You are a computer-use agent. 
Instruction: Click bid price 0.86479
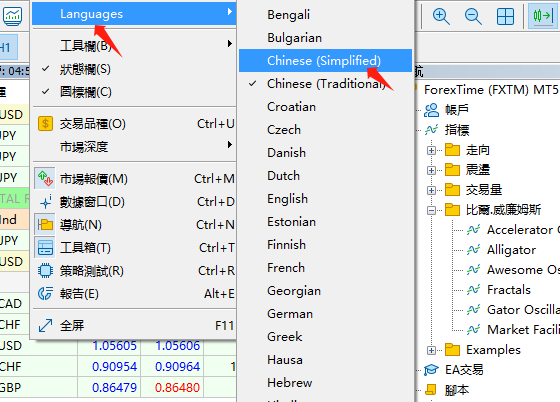point(114,387)
